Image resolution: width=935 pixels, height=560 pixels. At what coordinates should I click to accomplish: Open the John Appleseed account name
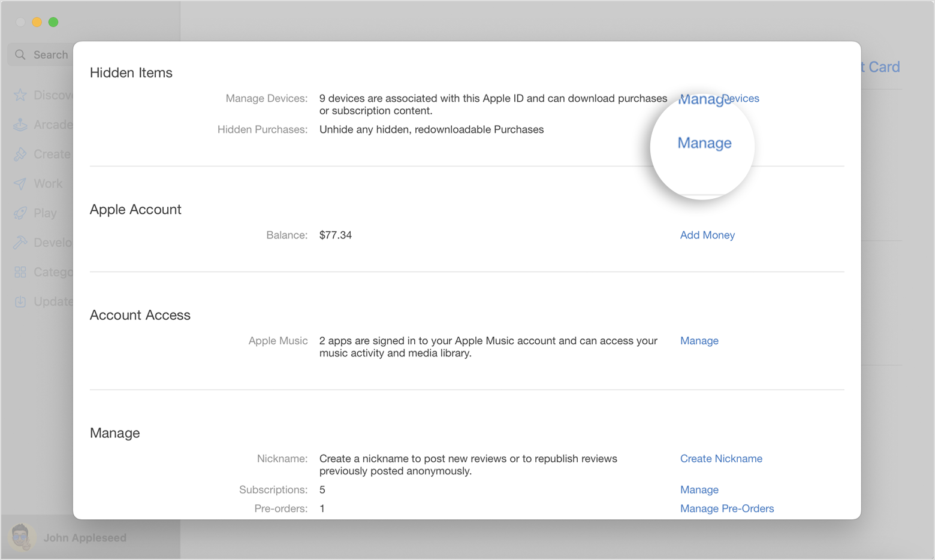85,538
